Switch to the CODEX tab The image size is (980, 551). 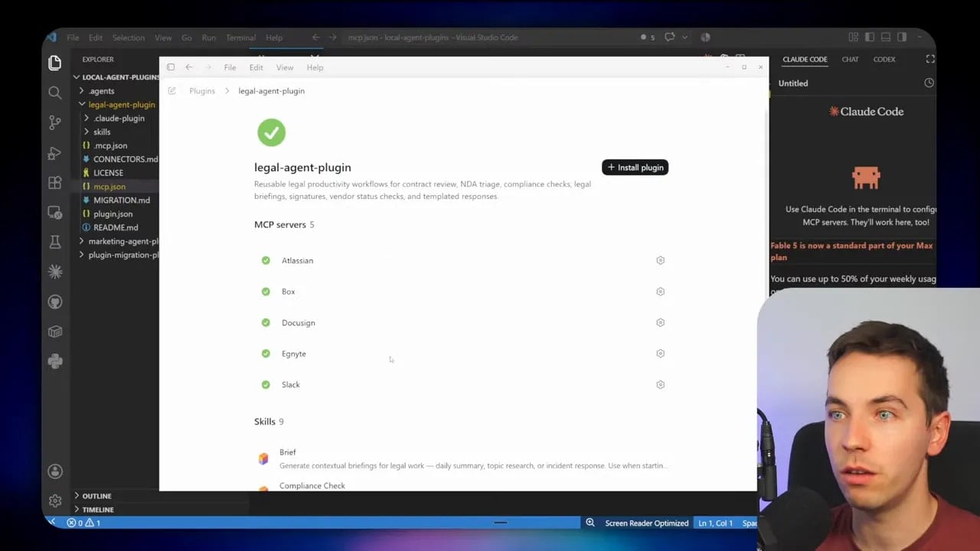tap(884, 59)
